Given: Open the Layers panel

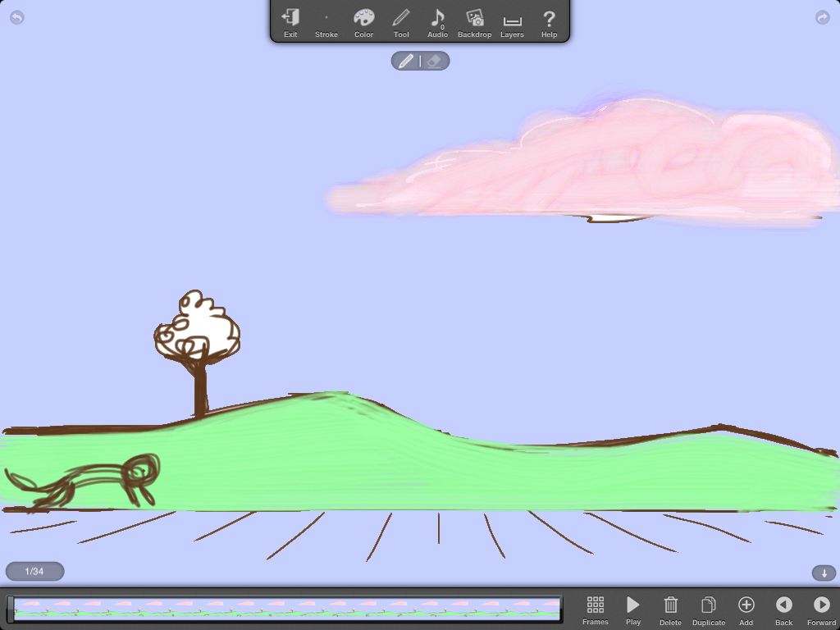Looking at the screenshot, I should click(x=512, y=22).
